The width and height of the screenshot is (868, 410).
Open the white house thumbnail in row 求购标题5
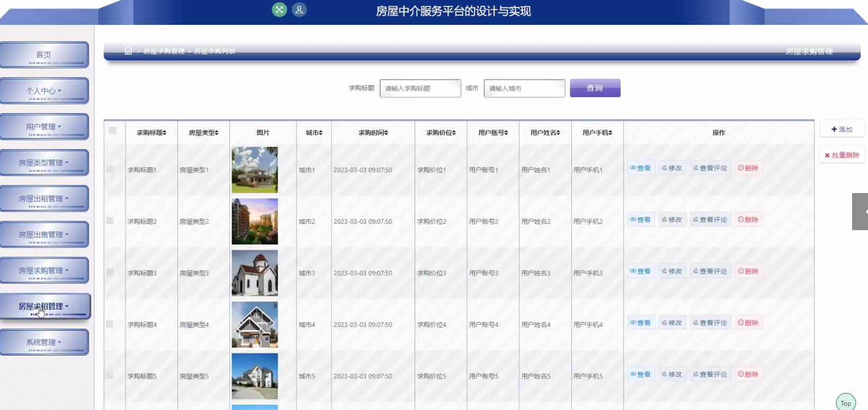pos(255,376)
